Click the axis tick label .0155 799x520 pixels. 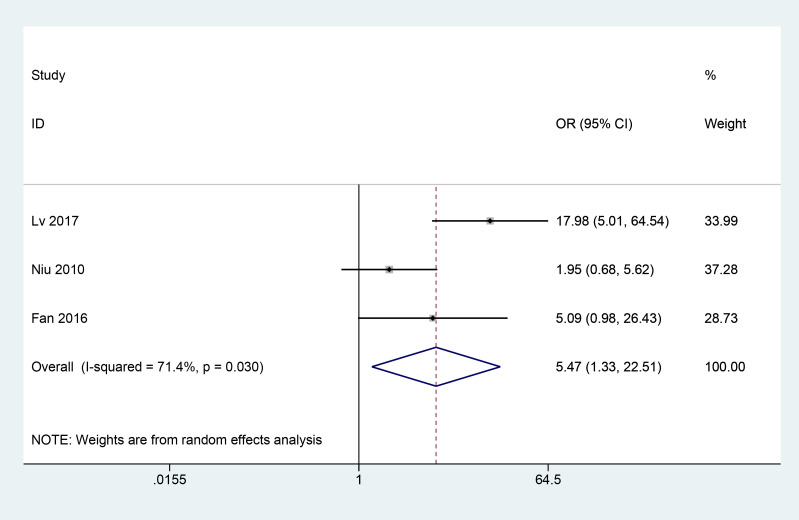coord(170,480)
